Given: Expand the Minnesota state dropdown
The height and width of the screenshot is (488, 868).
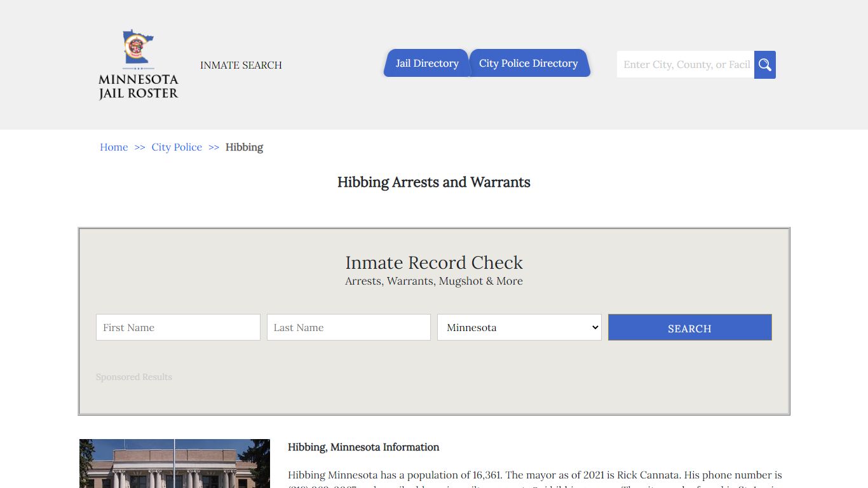Looking at the screenshot, I should [519, 327].
